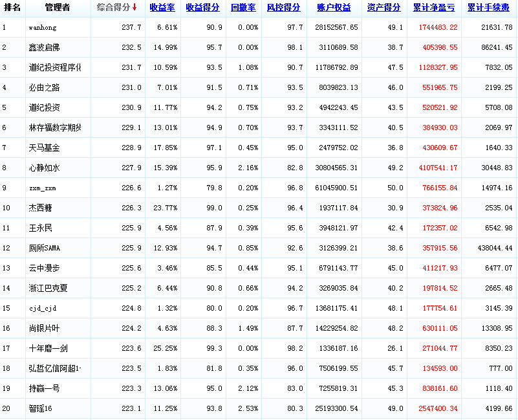This screenshot has width=518, height=420.
Task: Click return score 79.8
Action: [x=215, y=188]
